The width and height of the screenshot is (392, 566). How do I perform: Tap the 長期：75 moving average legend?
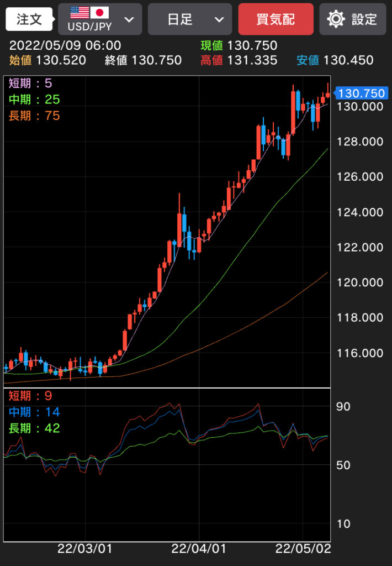pos(34,116)
